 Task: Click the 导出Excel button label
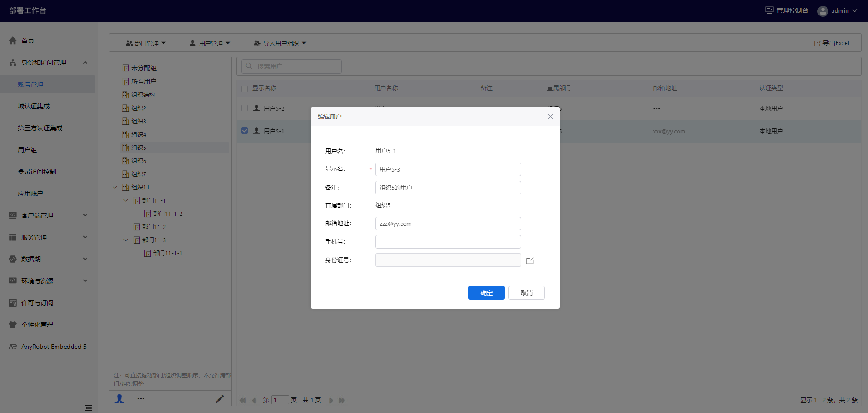tap(836, 43)
